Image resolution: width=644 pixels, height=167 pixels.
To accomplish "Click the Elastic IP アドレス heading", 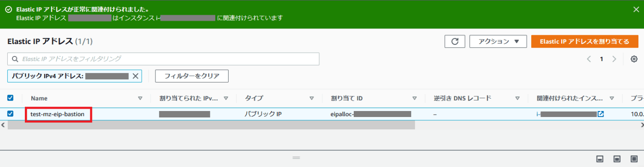I will pos(40,41).
